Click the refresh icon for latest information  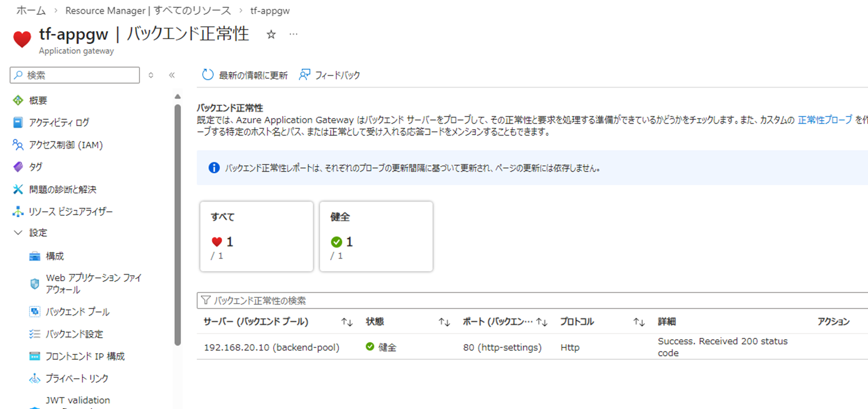point(207,75)
